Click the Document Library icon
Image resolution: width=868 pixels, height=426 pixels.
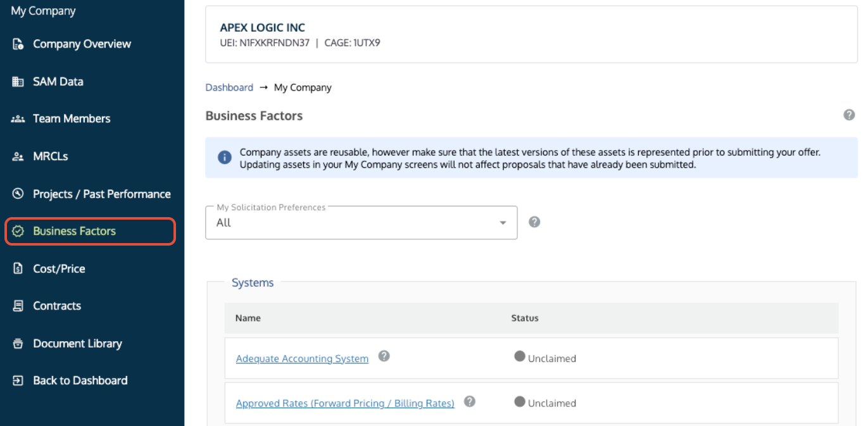coord(18,344)
